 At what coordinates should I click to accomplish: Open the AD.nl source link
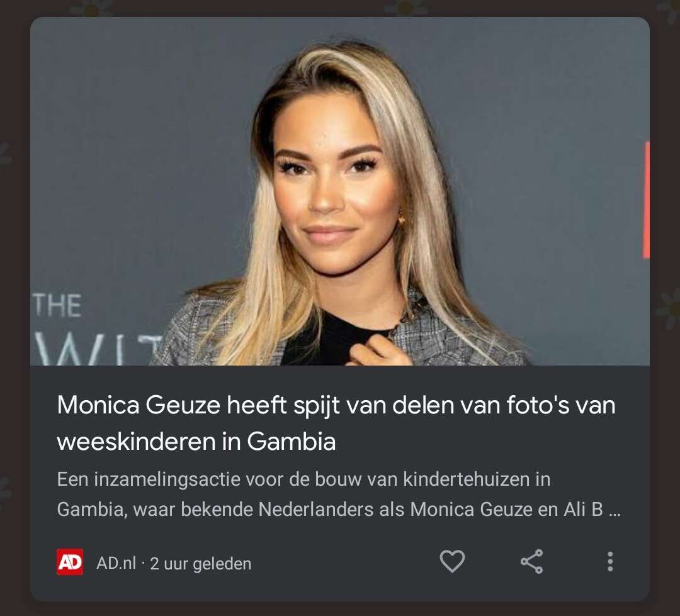click(x=116, y=563)
